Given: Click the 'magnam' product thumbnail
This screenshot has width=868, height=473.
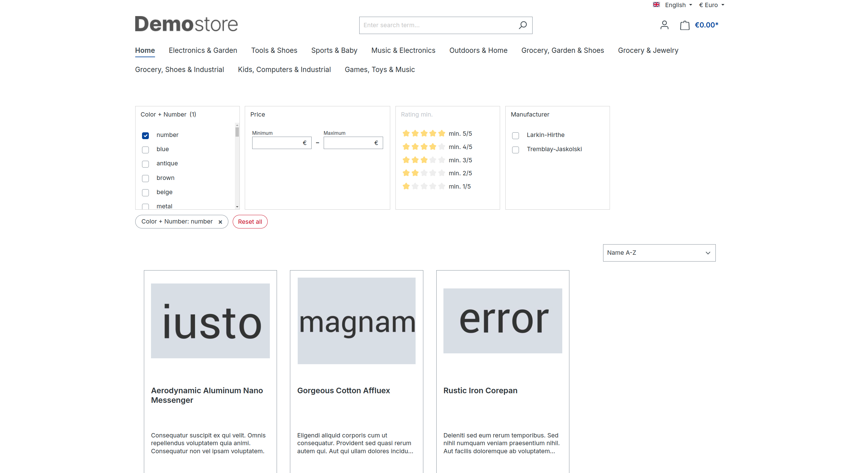Looking at the screenshot, I should coord(356,321).
